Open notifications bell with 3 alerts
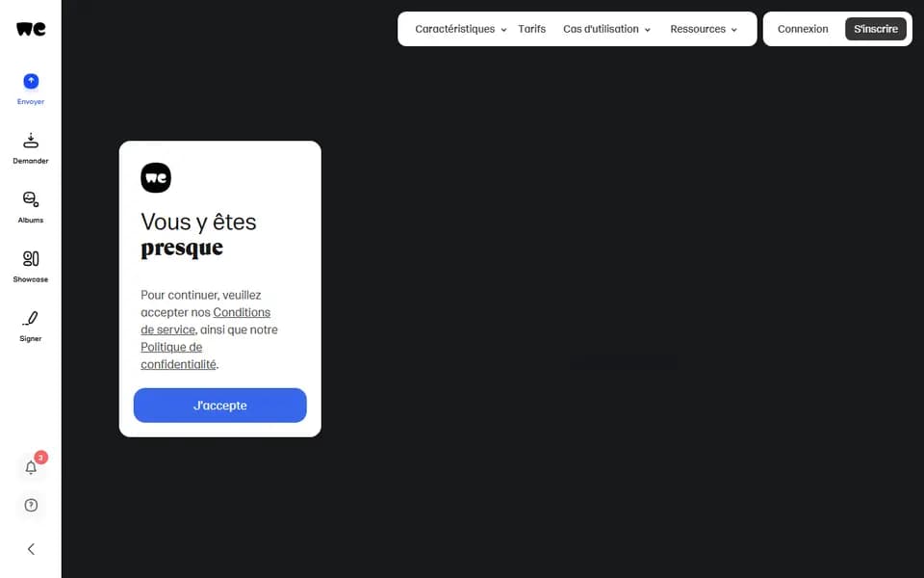Image resolution: width=924 pixels, height=578 pixels. (x=31, y=467)
